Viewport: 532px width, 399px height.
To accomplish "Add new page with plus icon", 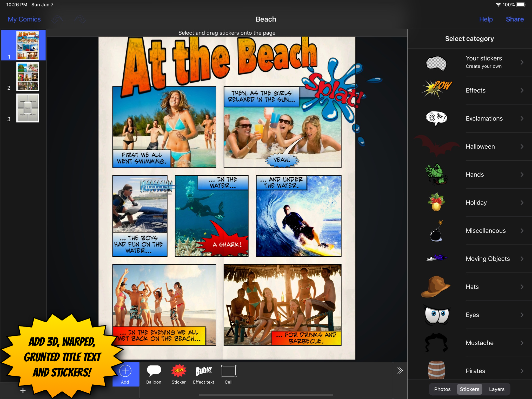I will pyautogui.click(x=23, y=390).
